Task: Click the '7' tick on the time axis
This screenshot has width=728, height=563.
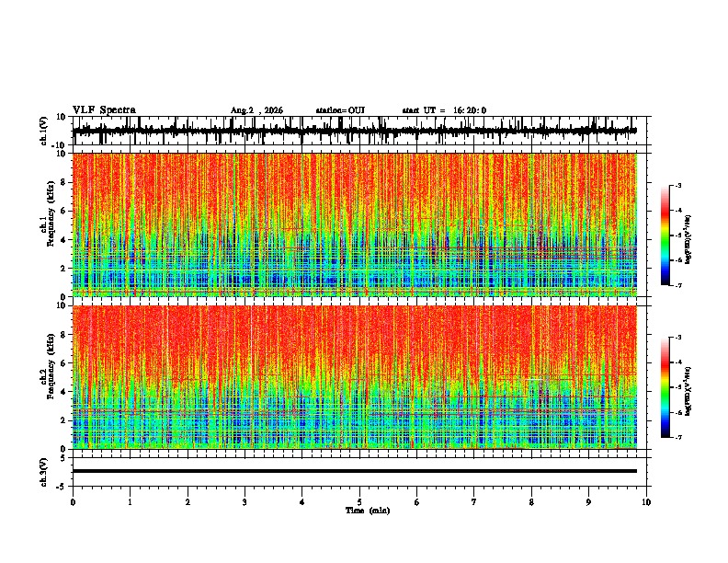Action: pos(474,502)
